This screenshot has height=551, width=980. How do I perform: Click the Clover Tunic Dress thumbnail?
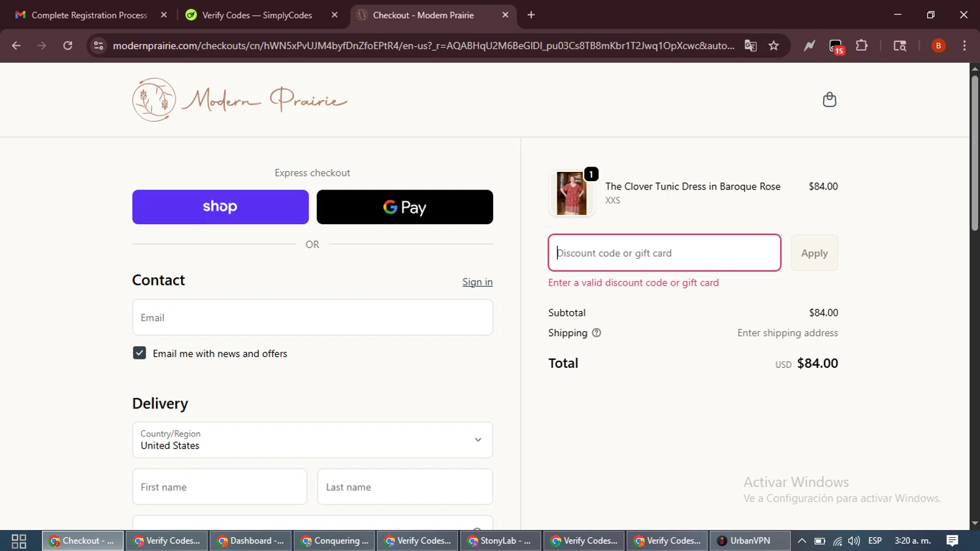point(572,193)
